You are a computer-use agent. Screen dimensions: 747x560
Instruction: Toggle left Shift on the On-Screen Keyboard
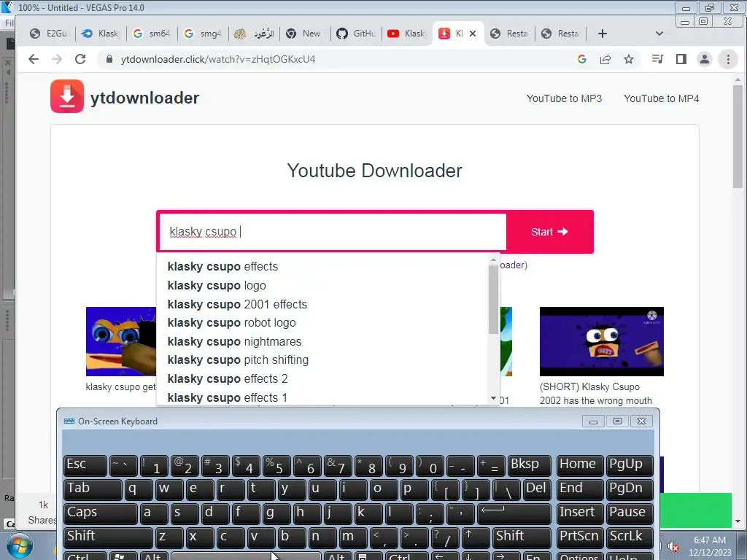[108, 537]
